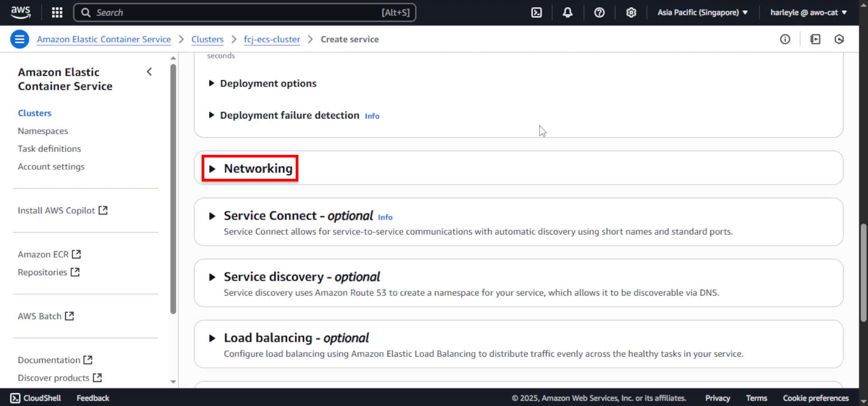This screenshot has height=406, width=868.
Task: Click the Feedback button in the footer
Action: [93, 398]
